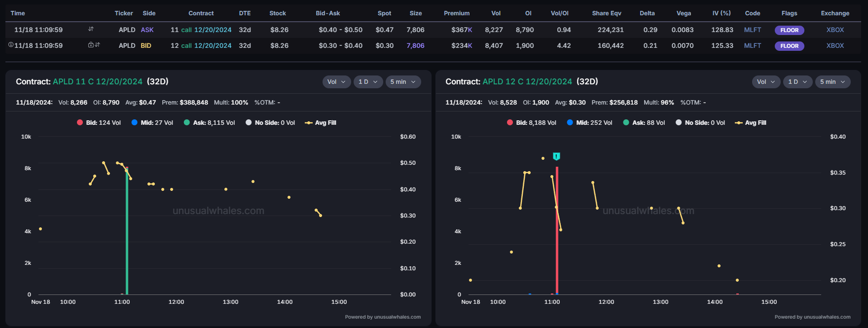This screenshot has height=328, width=868.
Task: Open the 11 call 12/20/2024 contract link
Action: (x=201, y=30)
